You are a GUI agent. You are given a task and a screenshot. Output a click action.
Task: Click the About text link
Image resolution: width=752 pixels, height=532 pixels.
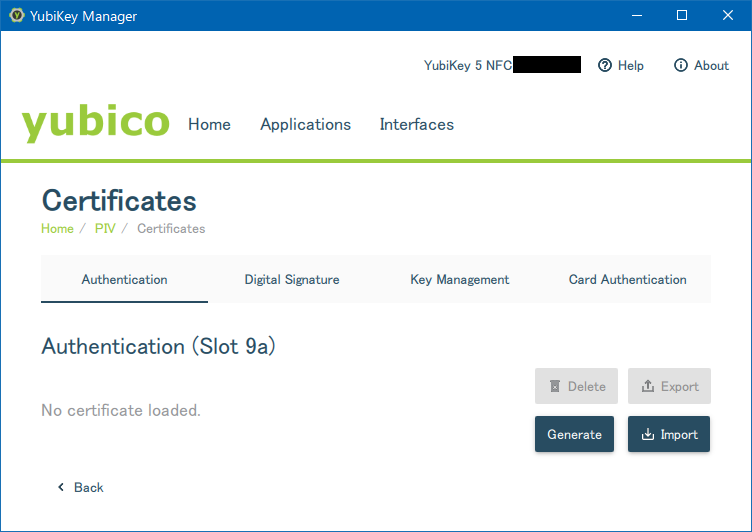coord(711,65)
